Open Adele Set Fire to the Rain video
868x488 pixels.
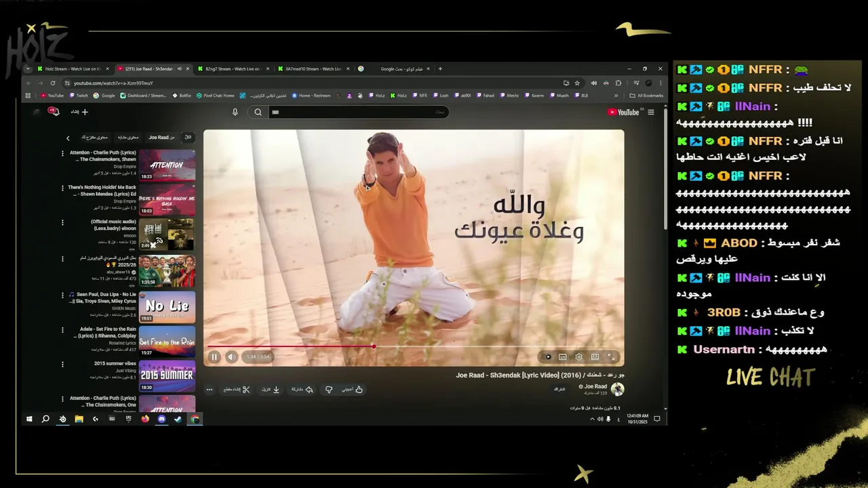[167, 342]
